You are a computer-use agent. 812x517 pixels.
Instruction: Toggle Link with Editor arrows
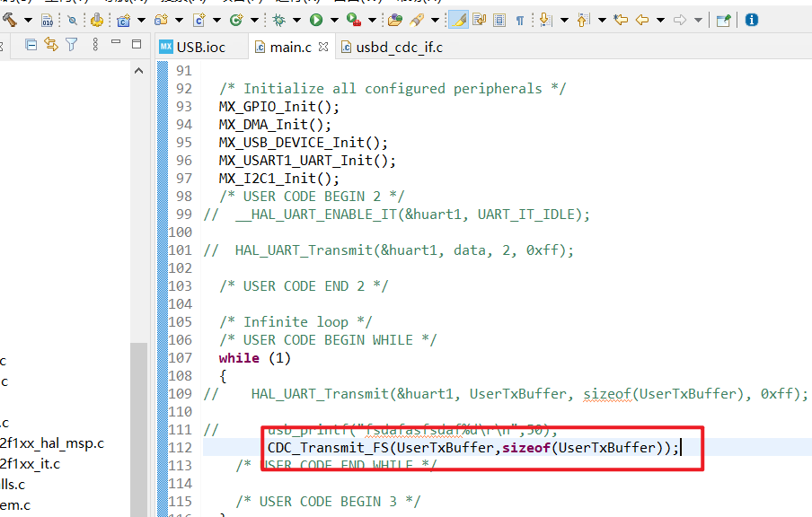[51, 45]
